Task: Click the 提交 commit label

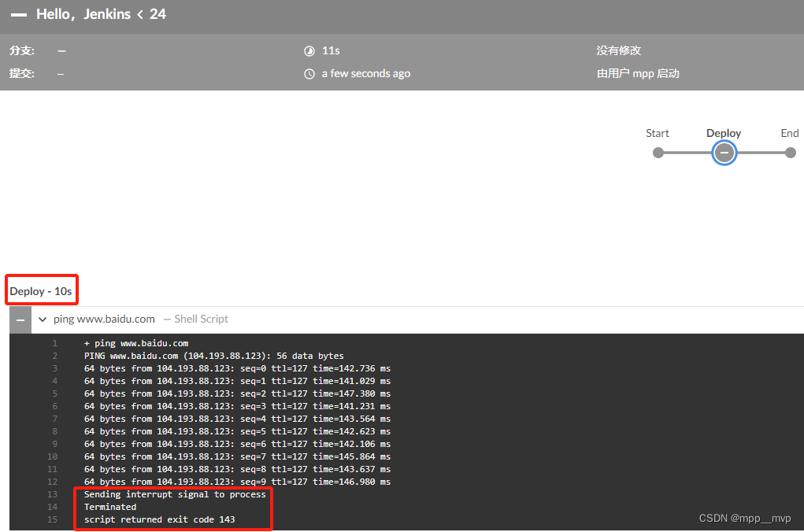Action: pyautogui.click(x=22, y=74)
